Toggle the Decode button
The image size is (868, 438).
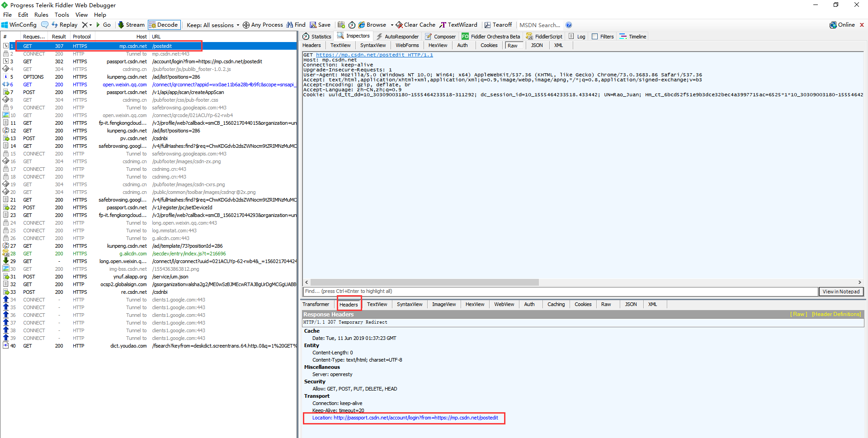coord(164,25)
